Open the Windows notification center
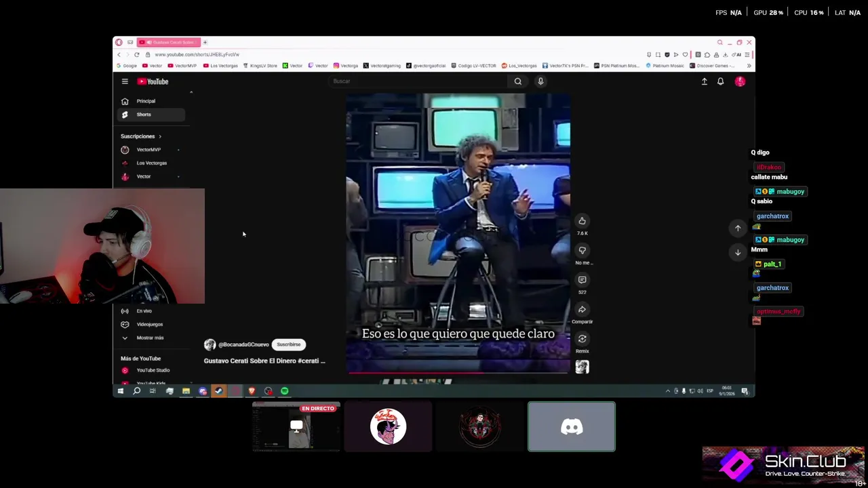868x488 pixels. click(x=745, y=391)
